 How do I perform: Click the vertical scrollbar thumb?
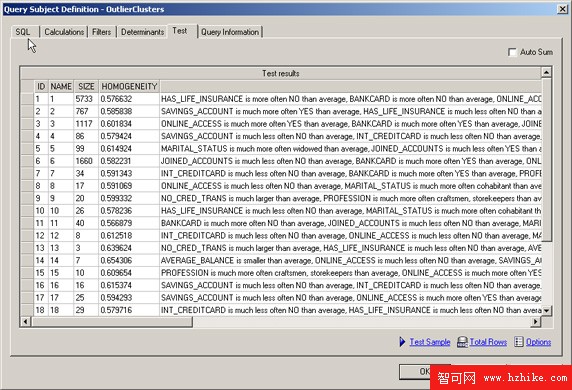[546, 159]
